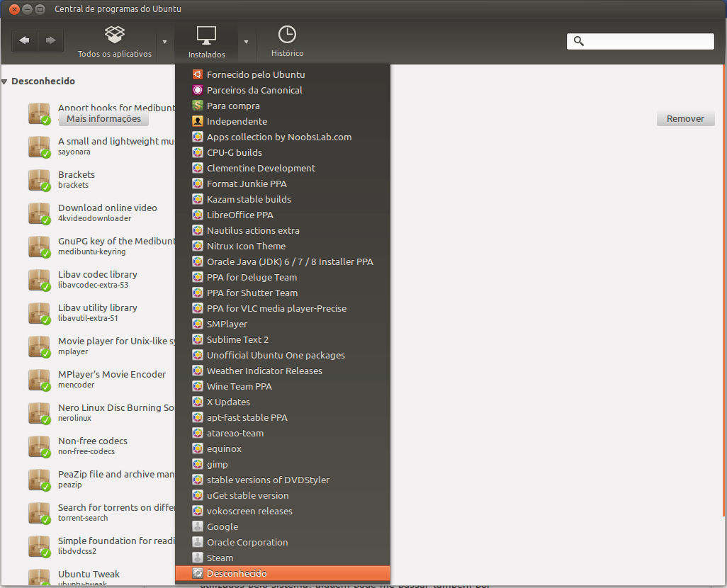727x588 pixels.
Task: Click the Brackets package icon
Action: click(39, 180)
